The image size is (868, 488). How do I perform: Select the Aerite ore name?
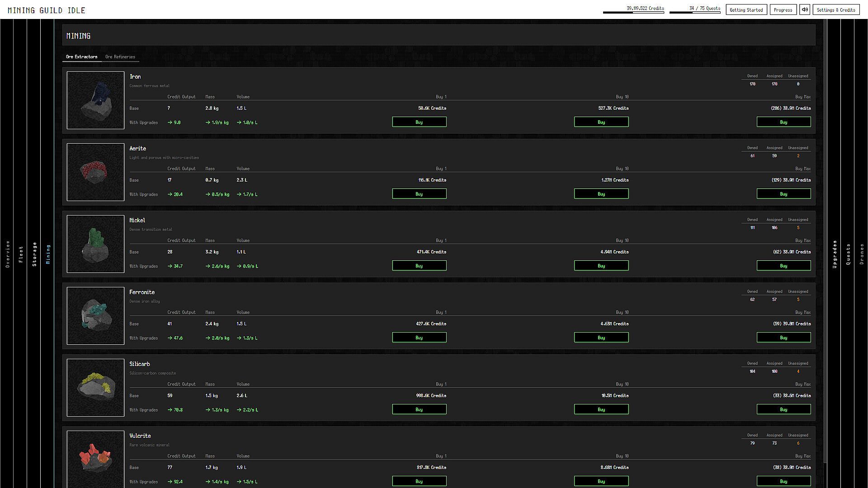[138, 149]
